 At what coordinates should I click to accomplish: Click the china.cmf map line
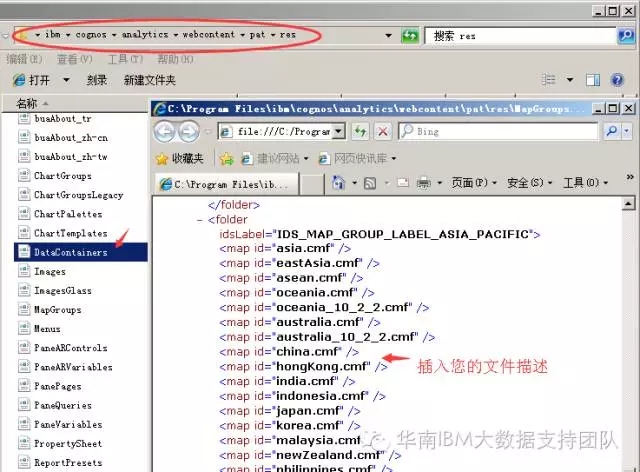pyautogui.click(x=289, y=352)
